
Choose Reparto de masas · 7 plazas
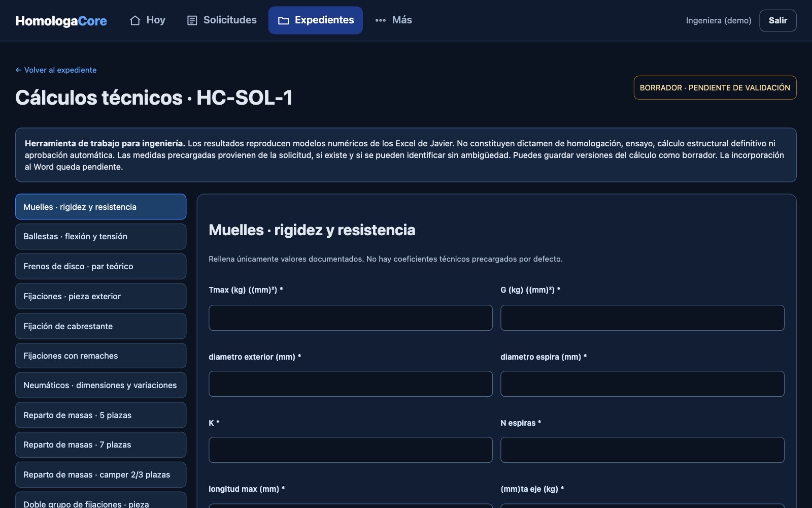pos(100,444)
